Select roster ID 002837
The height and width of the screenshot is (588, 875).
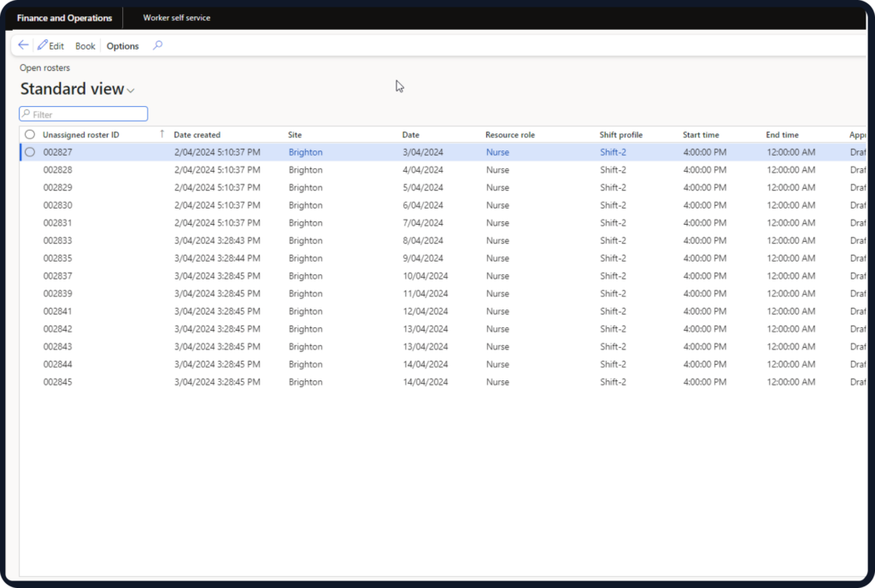pyautogui.click(x=57, y=275)
